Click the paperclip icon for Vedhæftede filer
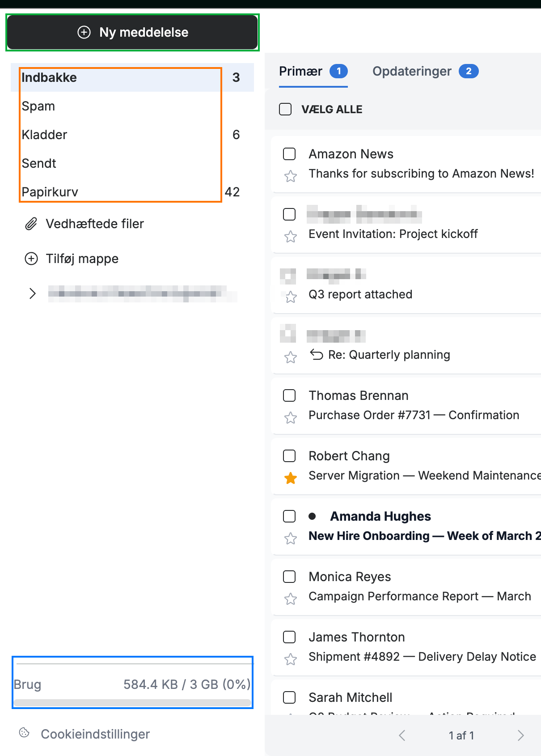541x756 pixels. point(31,224)
